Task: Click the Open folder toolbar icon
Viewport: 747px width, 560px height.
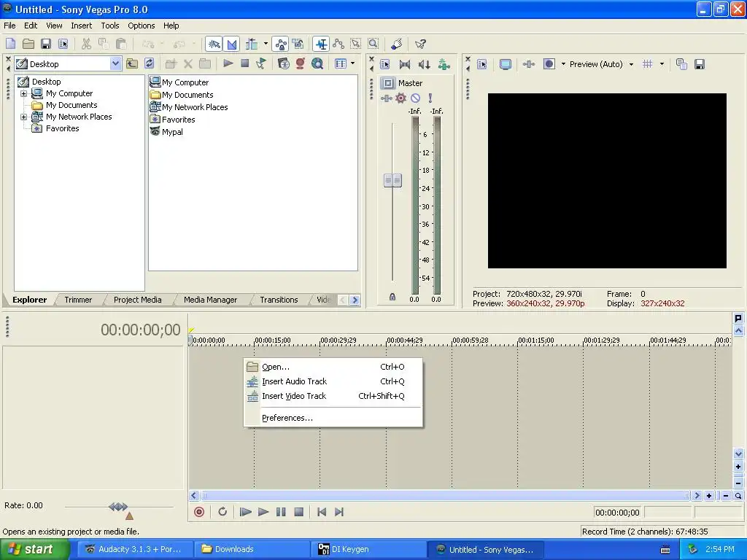Action: [x=28, y=44]
